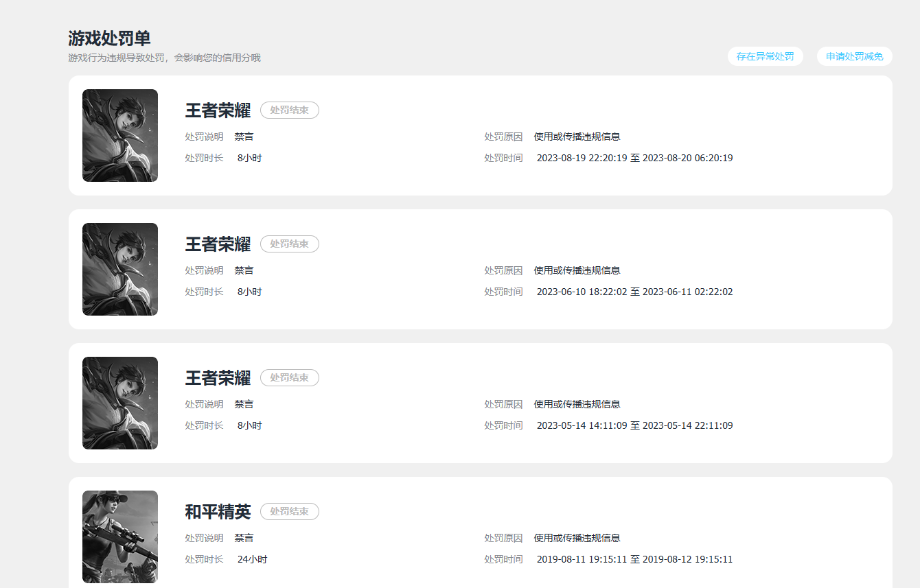920x588 pixels.
Task: Click the 禁言 label in the first record
Action: point(244,136)
